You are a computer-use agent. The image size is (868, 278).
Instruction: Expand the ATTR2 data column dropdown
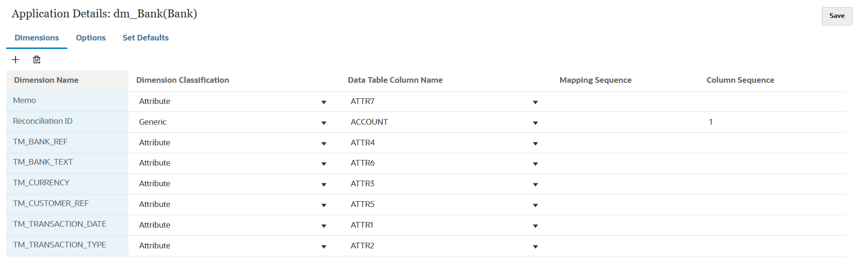[535, 246]
